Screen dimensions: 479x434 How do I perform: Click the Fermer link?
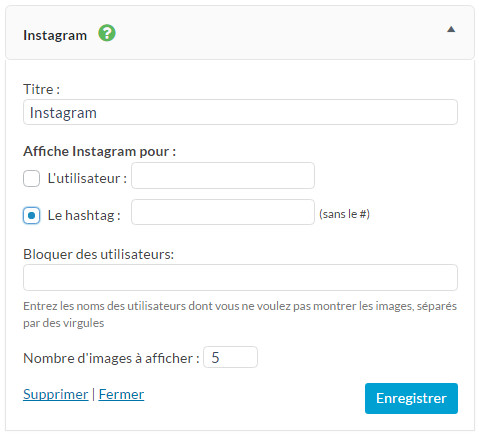[x=121, y=394]
